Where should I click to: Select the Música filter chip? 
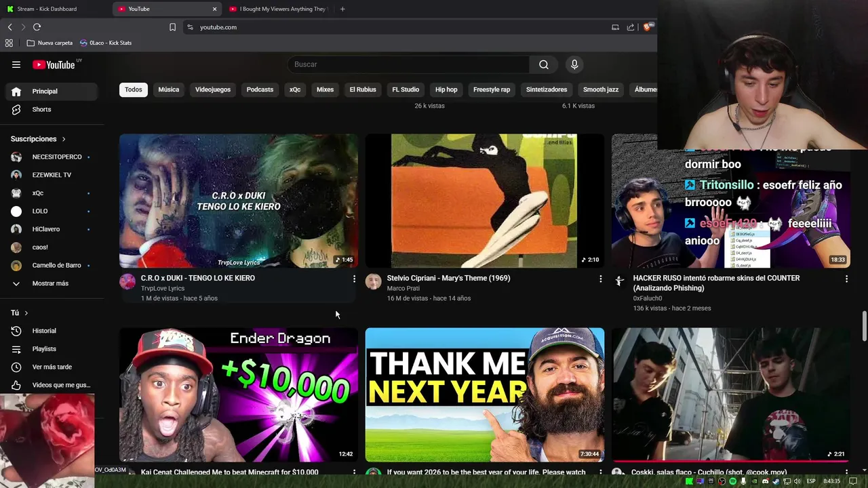click(x=169, y=89)
